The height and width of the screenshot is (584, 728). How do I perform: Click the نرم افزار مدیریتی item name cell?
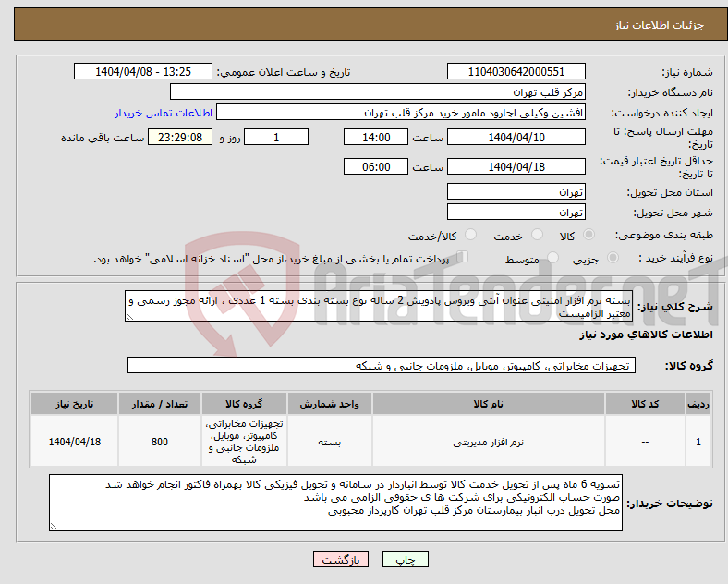[488, 442]
